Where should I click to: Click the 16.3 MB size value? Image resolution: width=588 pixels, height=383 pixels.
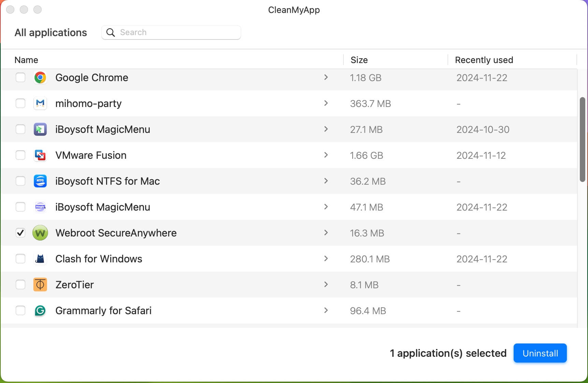(367, 233)
